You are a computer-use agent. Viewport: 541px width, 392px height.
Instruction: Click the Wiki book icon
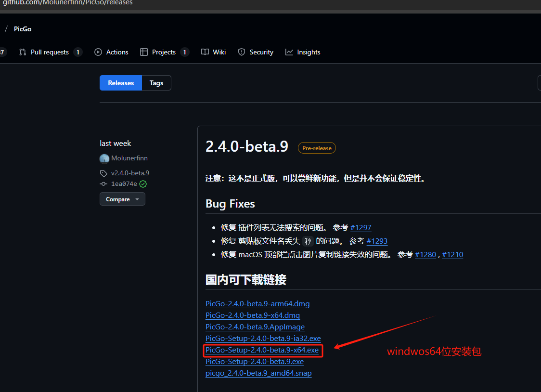[x=205, y=52]
